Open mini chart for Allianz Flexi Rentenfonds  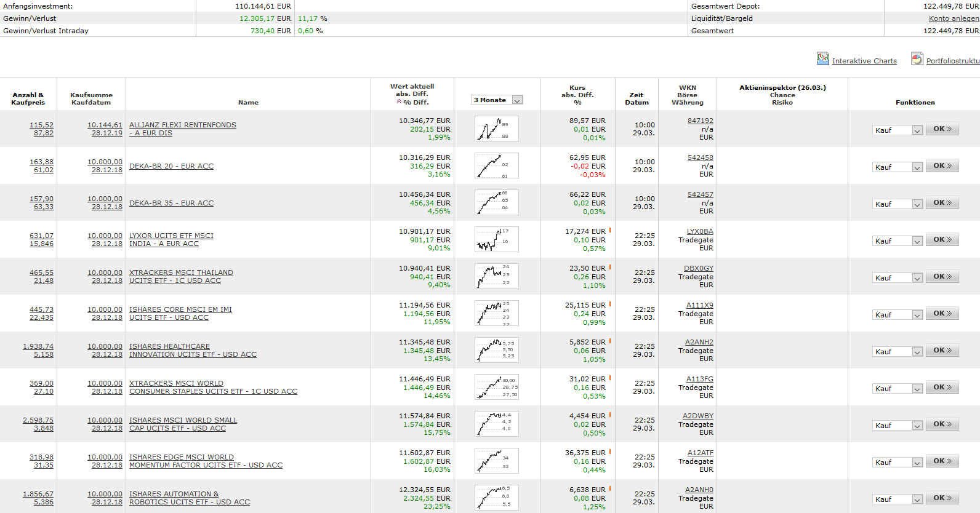497,129
